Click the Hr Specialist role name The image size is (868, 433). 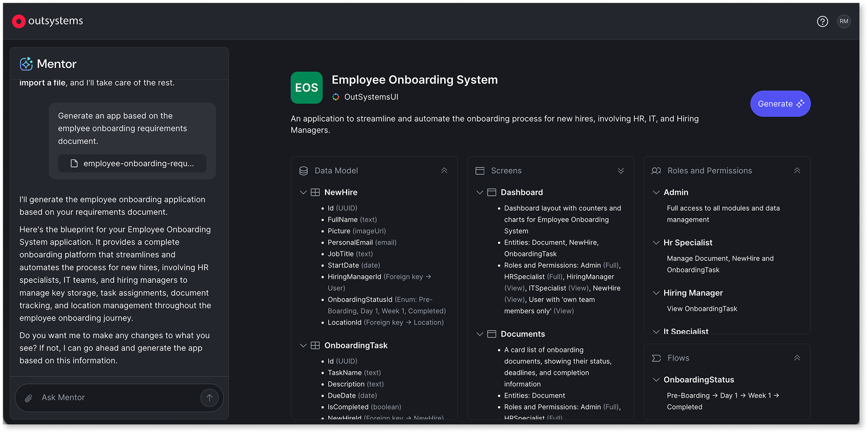pos(688,243)
